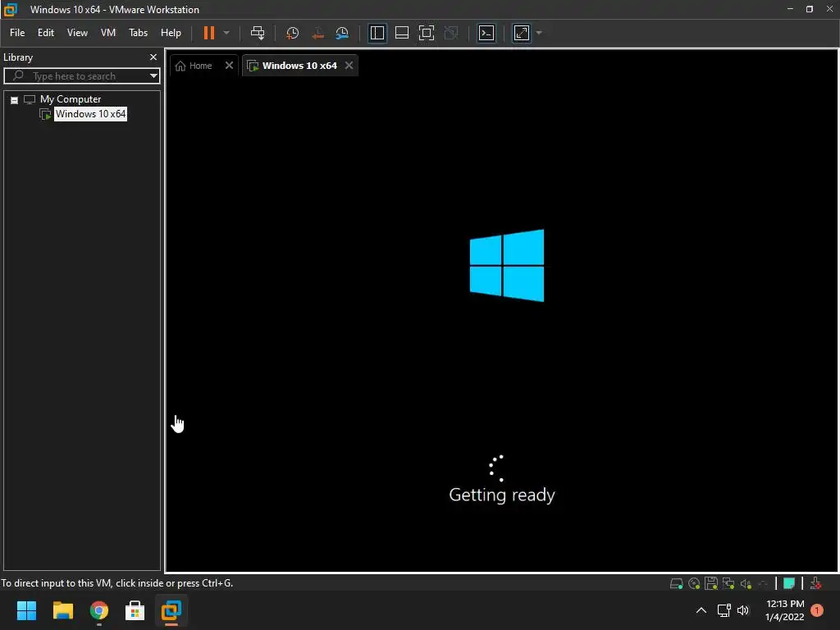840x630 pixels.
Task: Close the Windows 10 x64 tab
Action: click(349, 66)
